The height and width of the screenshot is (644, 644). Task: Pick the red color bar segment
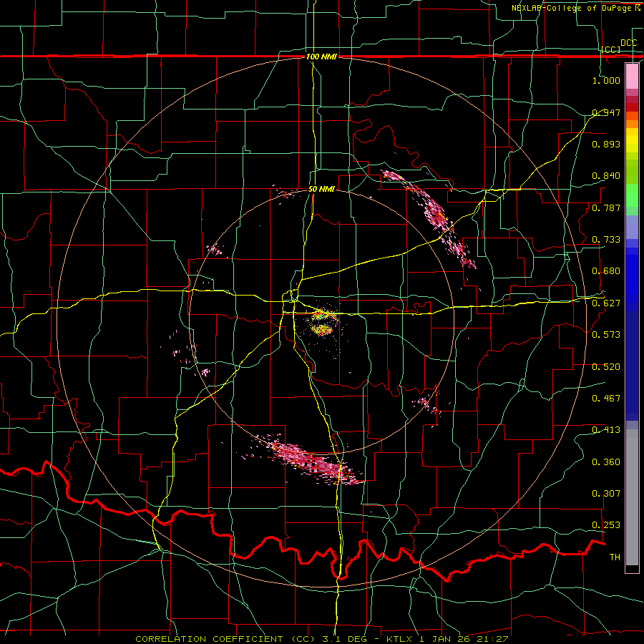click(x=632, y=107)
